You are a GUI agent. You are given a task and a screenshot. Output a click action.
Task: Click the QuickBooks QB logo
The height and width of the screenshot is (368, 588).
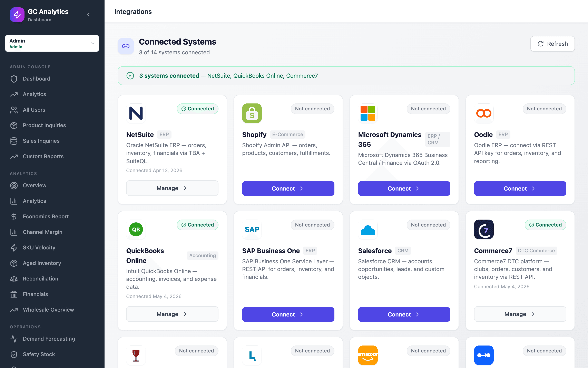[x=136, y=229]
